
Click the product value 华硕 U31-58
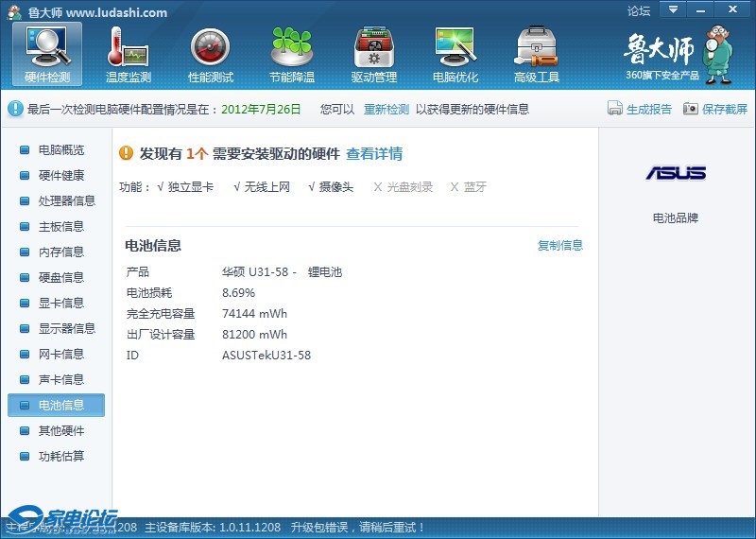tap(255, 272)
